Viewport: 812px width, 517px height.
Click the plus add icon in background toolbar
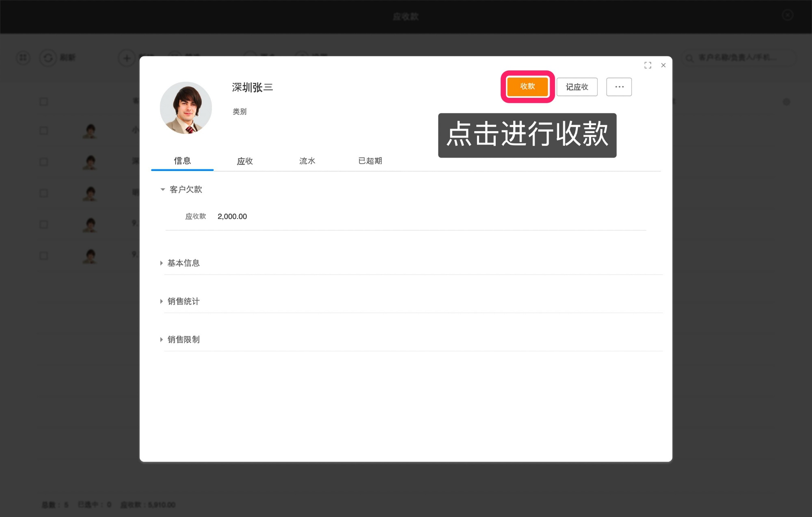[x=127, y=58]
